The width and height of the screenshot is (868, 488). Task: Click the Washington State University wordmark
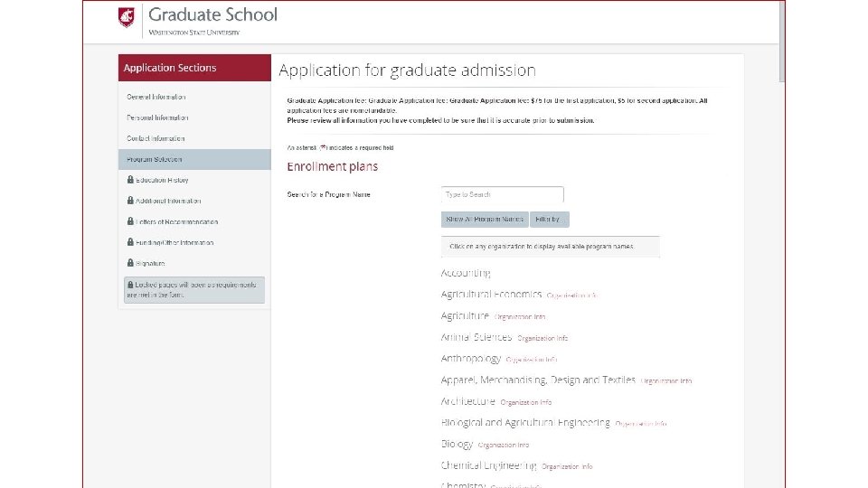click(193, 33)
